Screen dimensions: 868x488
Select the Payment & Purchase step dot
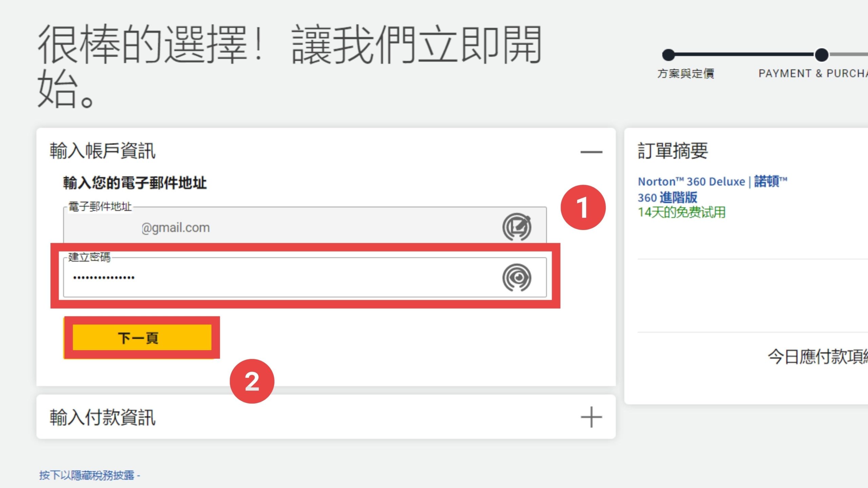[x=822, y=55]
